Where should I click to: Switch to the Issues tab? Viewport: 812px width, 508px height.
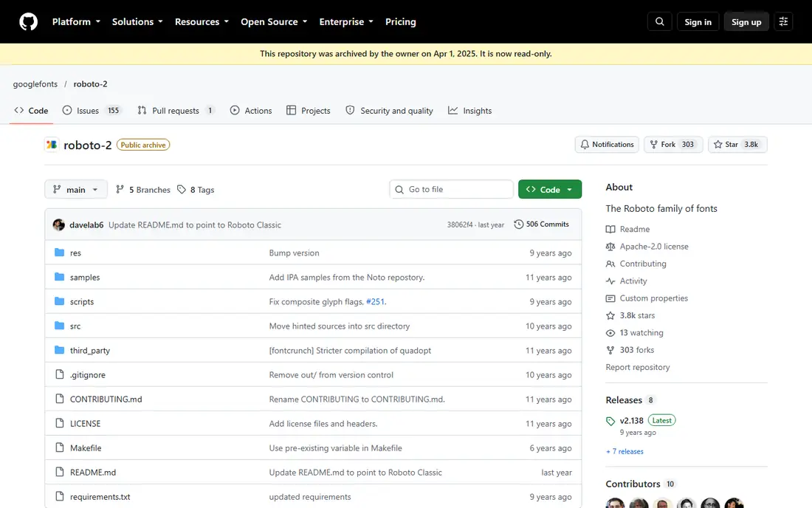coord(91,110)
